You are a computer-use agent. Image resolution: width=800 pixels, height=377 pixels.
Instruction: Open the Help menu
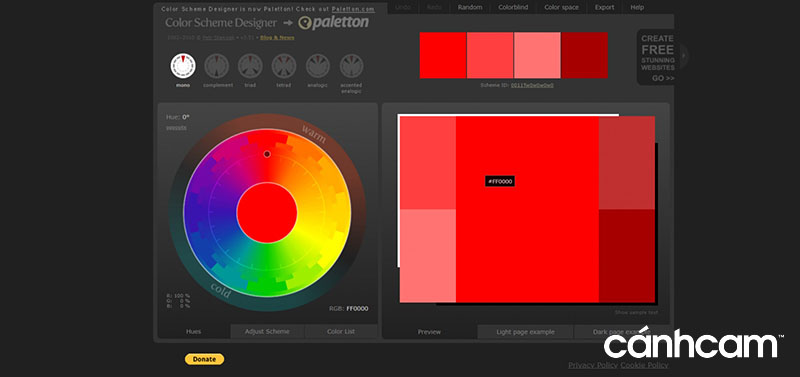click(637, 7)
